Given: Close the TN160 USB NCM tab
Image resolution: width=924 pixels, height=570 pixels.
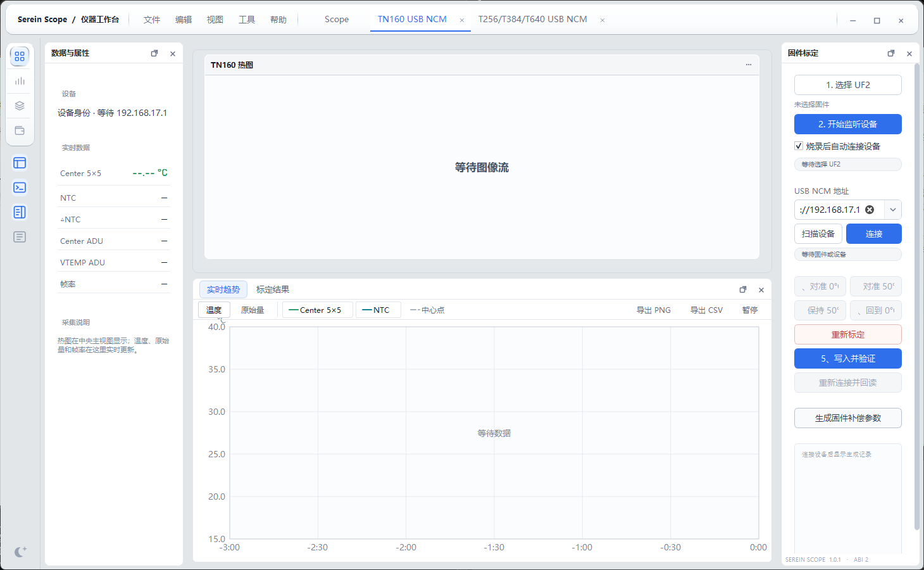Looking at the screenshot, I should point(462,20).
